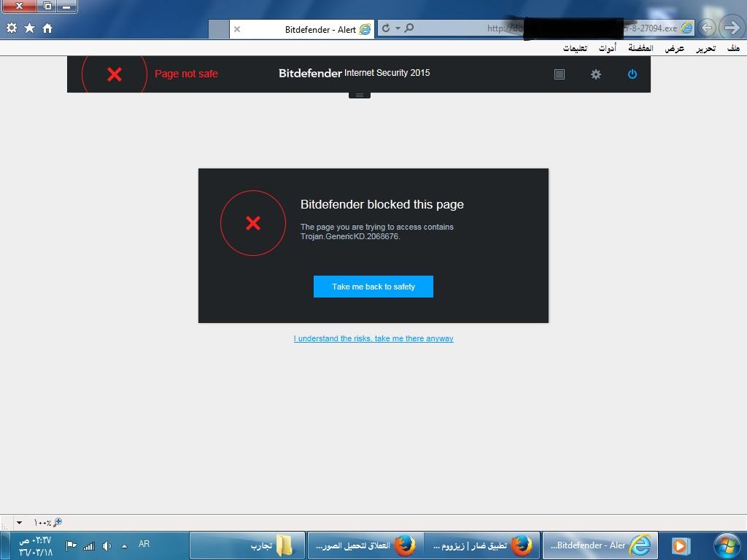The image size is (747, 560).
Task: Restore down the Internet Explorer window
Action: (x=47, y=6)
